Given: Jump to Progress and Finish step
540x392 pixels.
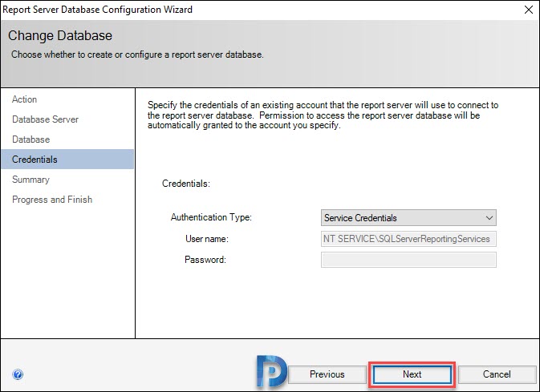Looking at the screenshot, I should point(52,200).
